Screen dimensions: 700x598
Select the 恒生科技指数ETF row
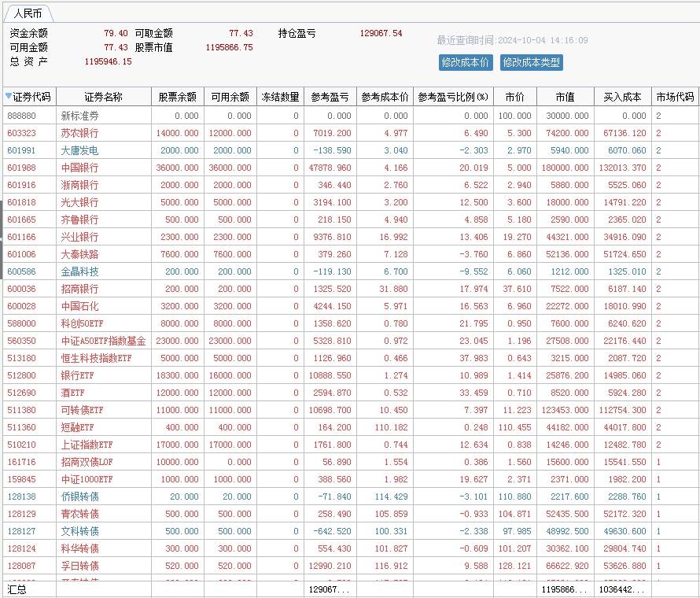tap(350, 358)
